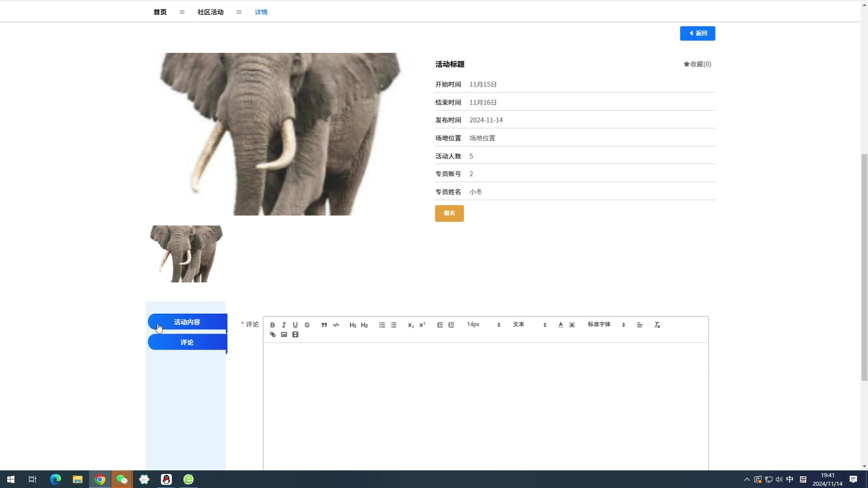Insert a blockquote
The width and height of the screenshot is (868, 488).
click(324, 325)
